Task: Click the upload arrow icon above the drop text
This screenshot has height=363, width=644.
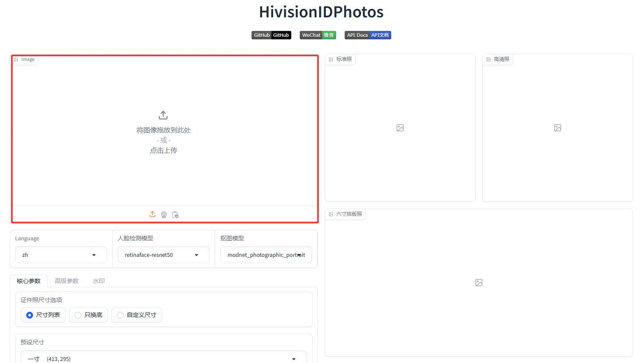Action: [x=163, y=115]
